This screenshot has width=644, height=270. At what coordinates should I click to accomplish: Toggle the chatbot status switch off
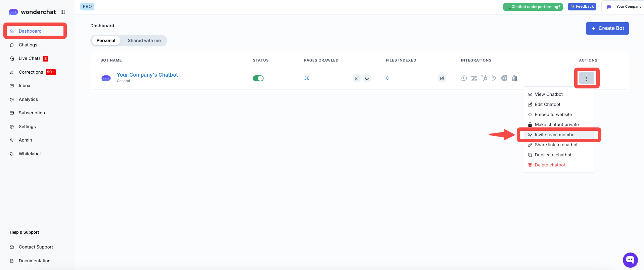(258, 78)
